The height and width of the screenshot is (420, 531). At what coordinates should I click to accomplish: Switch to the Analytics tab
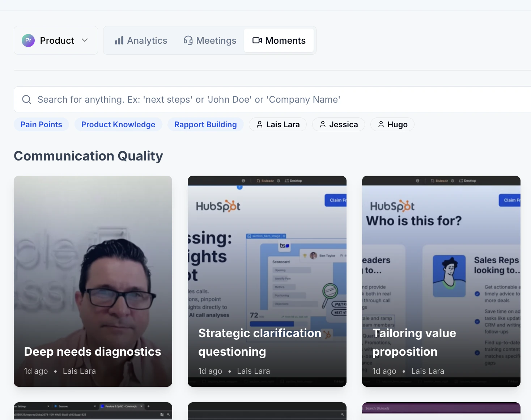[x=141, y=40]
